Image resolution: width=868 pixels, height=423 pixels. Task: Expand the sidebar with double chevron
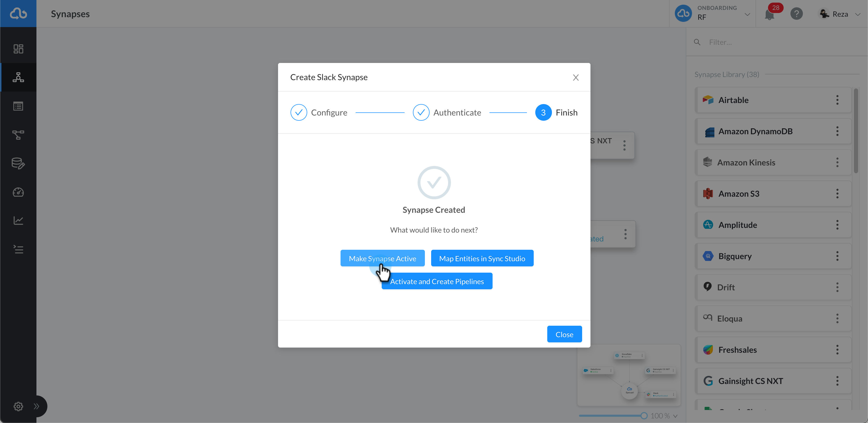pyautogui.click(x=36, y=406)
